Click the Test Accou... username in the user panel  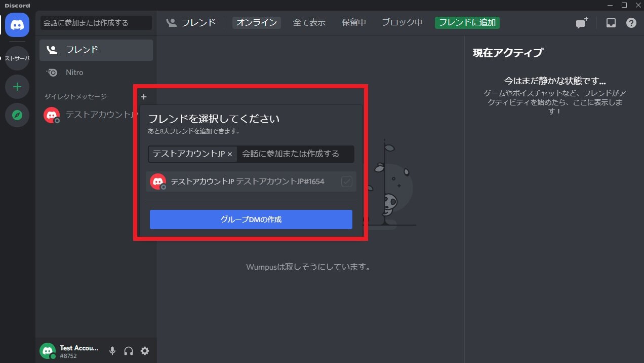point(79,348)
